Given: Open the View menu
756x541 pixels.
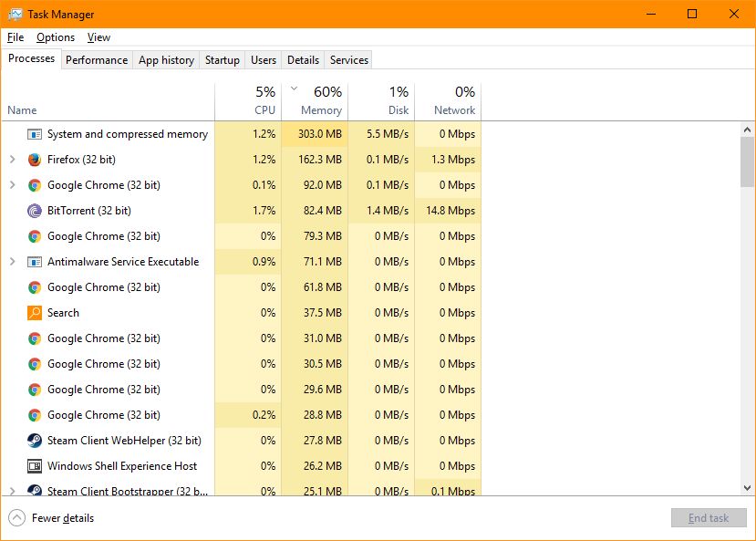Looking at the screenshot, I should [x=98, y=37].
